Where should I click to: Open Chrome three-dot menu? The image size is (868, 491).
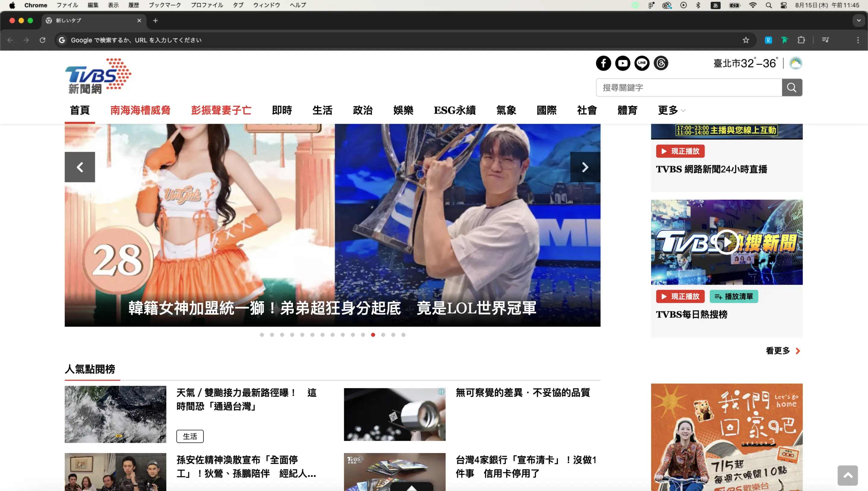click(x=858, y=40)
